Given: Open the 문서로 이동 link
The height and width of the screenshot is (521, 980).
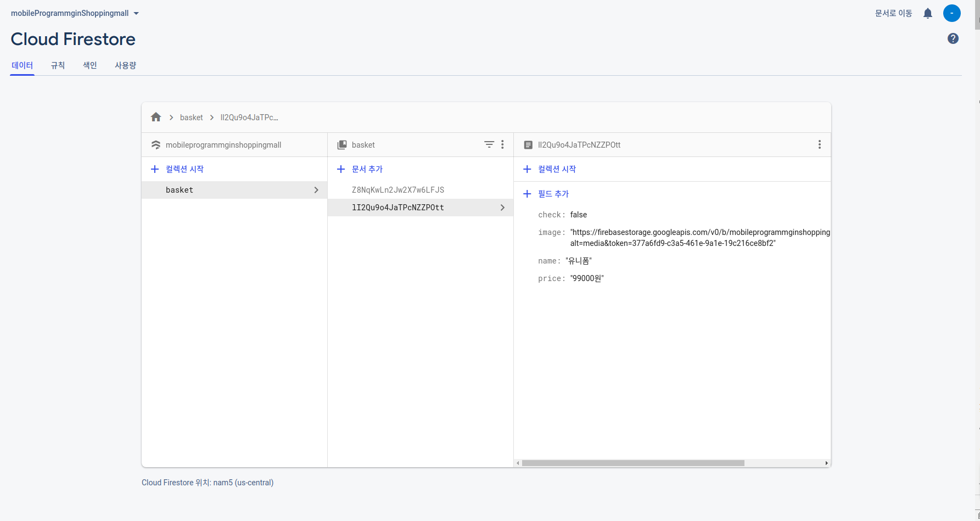Looking at the screenshot, I should (x=893, y=13).
